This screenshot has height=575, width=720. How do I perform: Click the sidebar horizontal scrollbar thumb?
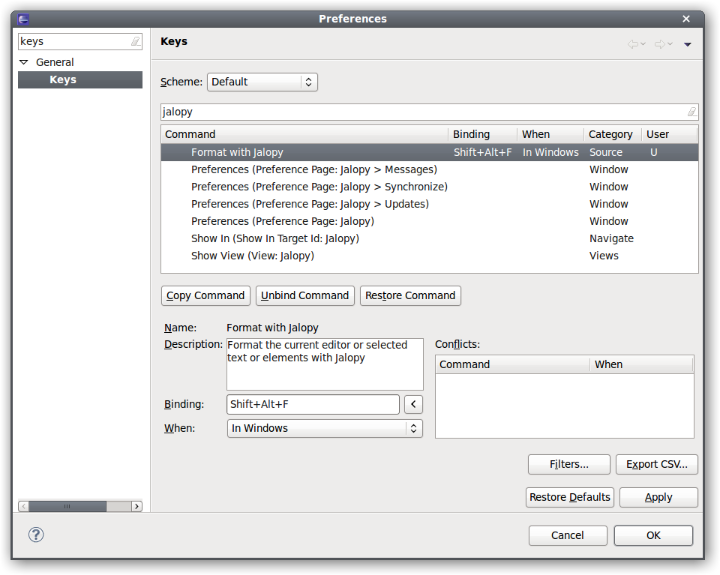(x=68, y=506)
